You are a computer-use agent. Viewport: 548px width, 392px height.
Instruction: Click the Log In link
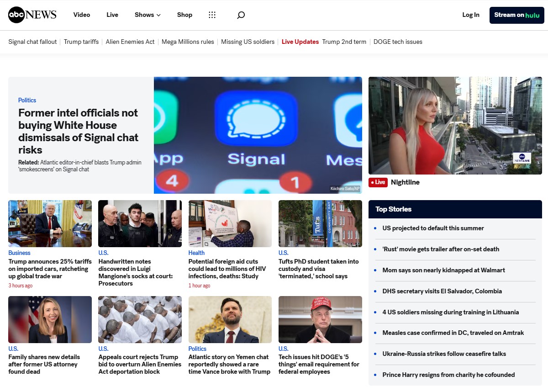(471, 15)
